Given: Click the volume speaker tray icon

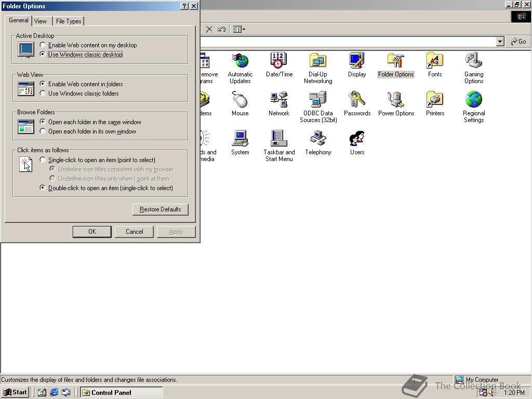Looking at the screenshot, I should click(x=491, y=393).
